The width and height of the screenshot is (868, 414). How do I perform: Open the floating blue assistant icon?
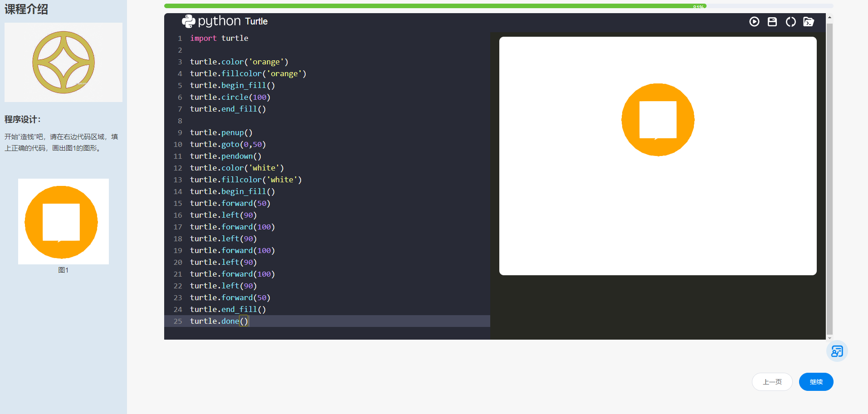pyautogui.click(x=837, y=351)
